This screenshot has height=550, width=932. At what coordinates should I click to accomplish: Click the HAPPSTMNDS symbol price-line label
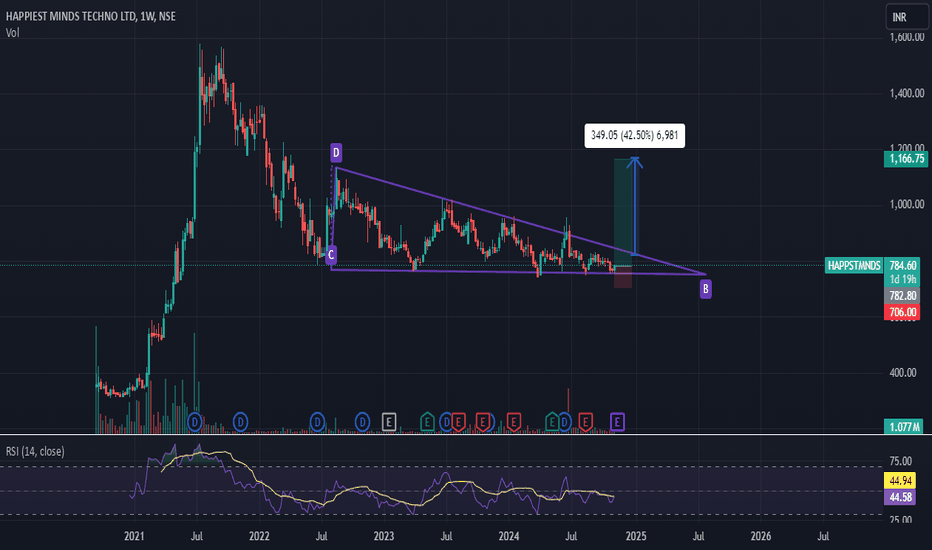point(854,265)
